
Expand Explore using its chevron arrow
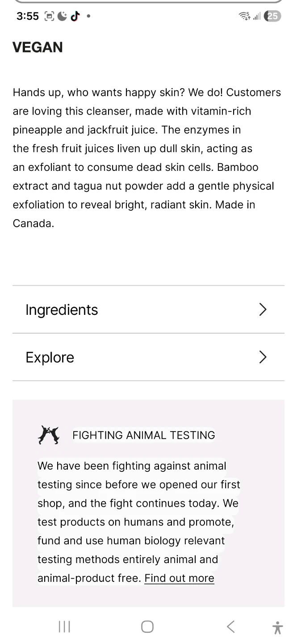(263, 357)
